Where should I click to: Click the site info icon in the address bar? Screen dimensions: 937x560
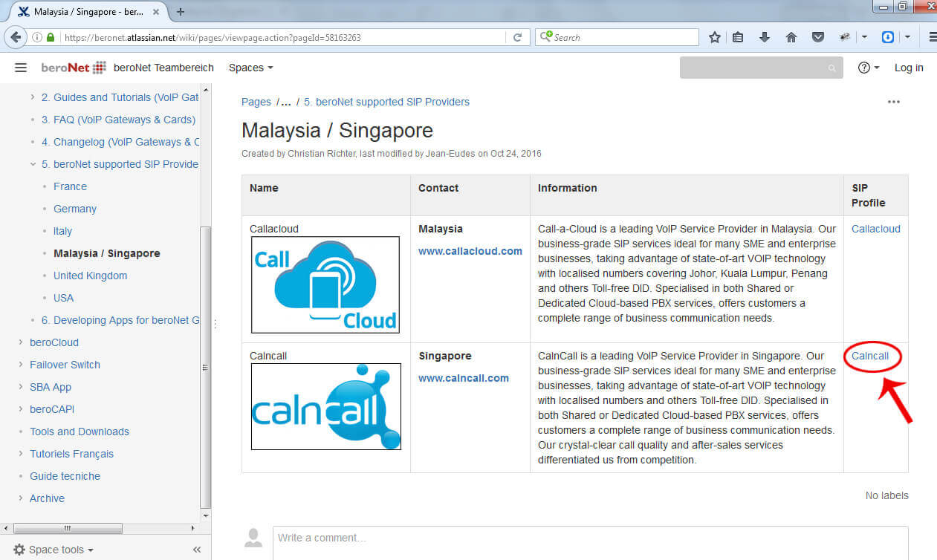[36, 37]
